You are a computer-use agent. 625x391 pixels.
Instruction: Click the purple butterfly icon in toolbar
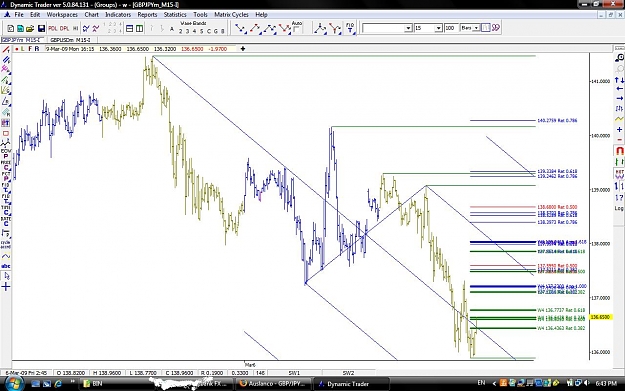495,28
